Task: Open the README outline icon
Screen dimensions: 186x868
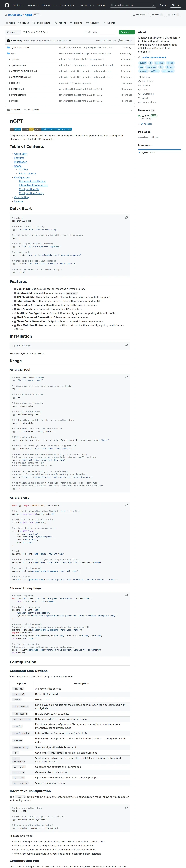Action: coord(131,110)
